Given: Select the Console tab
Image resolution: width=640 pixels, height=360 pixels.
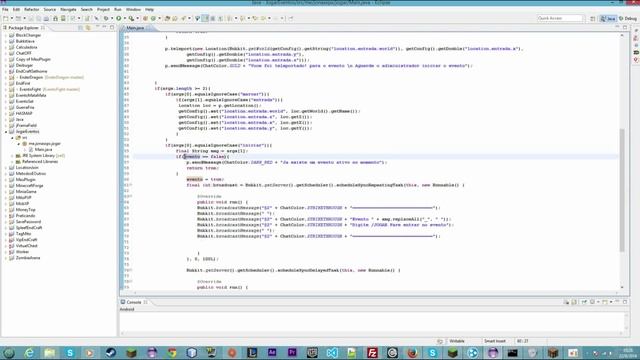Looking at the screenshot, I should click(134, 302).
